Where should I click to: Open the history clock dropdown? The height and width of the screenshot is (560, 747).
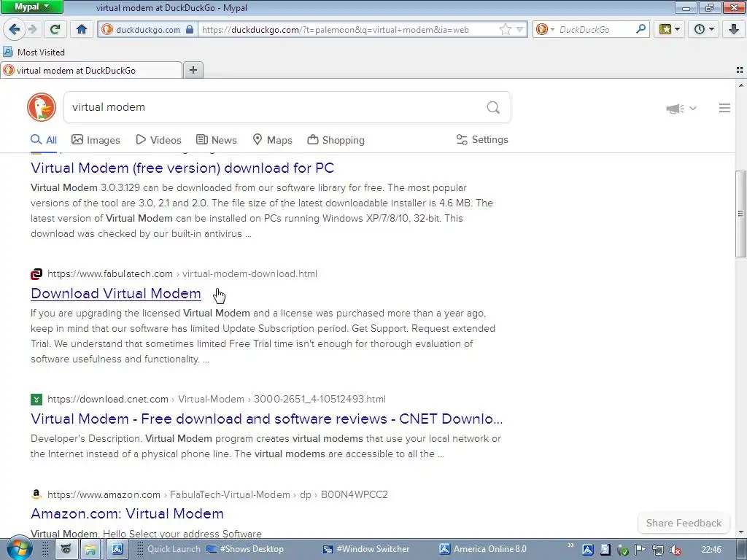704,29
